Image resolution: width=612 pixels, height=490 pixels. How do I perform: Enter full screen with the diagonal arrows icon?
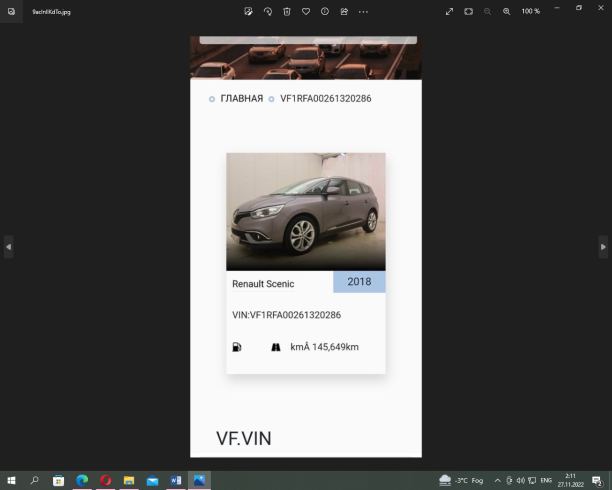[450, 12]
